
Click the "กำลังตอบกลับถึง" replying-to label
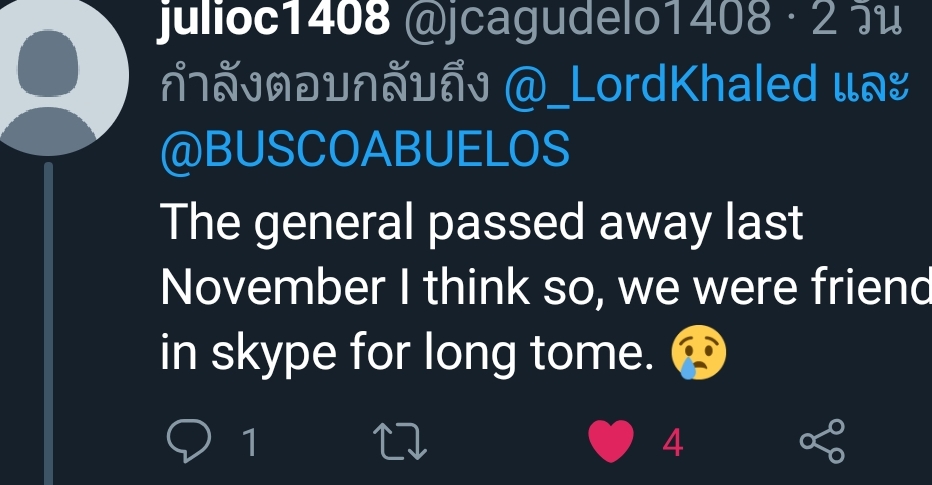pyautogui.click(x=326, y=87)
